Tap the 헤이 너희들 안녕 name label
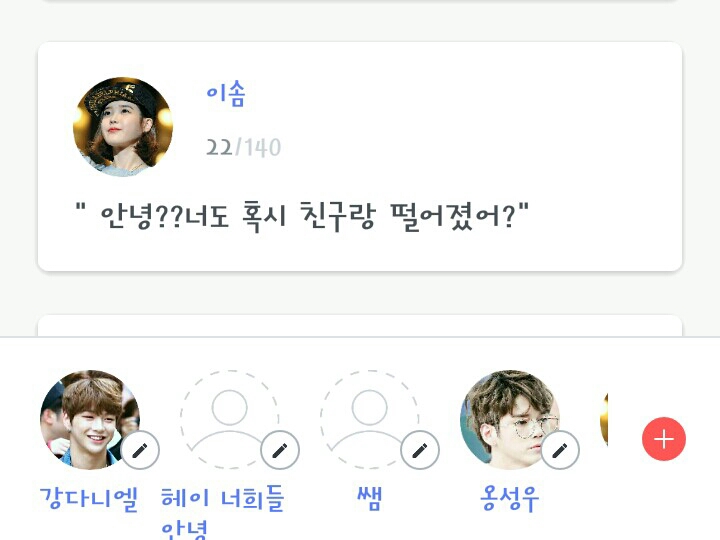Image resolution: width=720 pixels, height=540 pixels. 223,512
